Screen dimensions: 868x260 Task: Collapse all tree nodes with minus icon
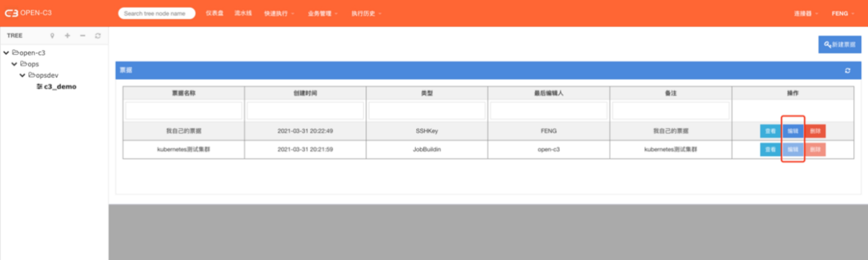tap(83, 36)
